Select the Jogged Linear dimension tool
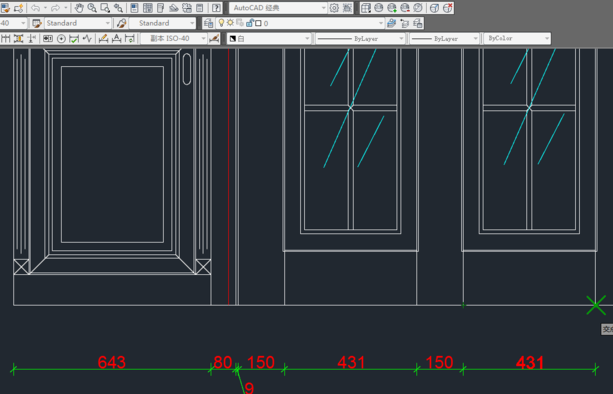613x394 pixels. click(87, 38)
